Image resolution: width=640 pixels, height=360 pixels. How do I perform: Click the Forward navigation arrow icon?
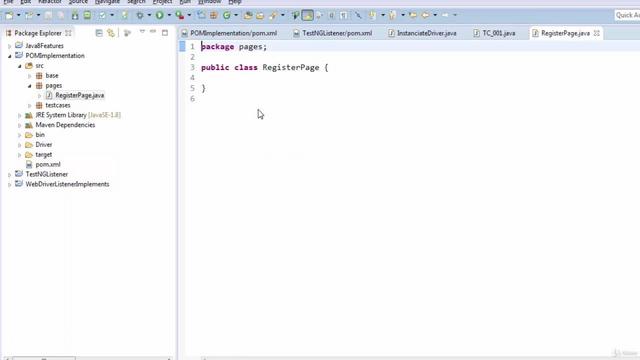point(445,16)
